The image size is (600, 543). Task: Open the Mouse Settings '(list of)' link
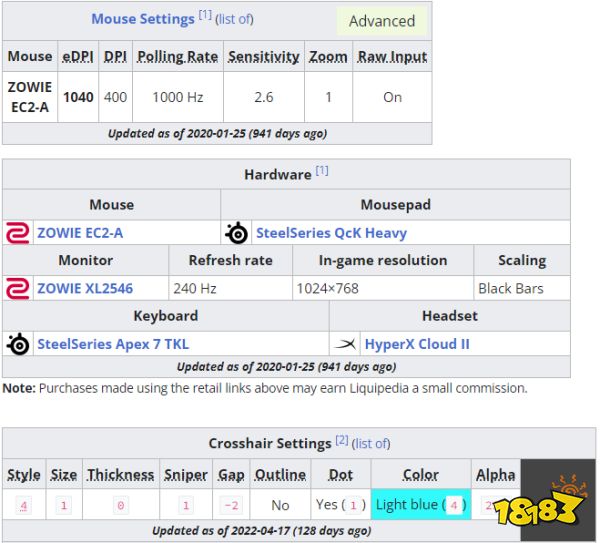tap(234, 19)
